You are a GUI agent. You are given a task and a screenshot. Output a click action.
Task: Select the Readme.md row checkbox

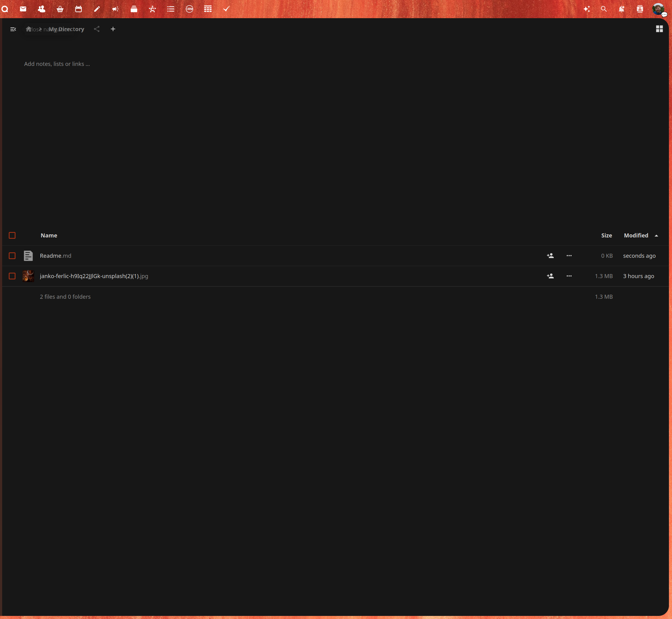tap(12, 256)
